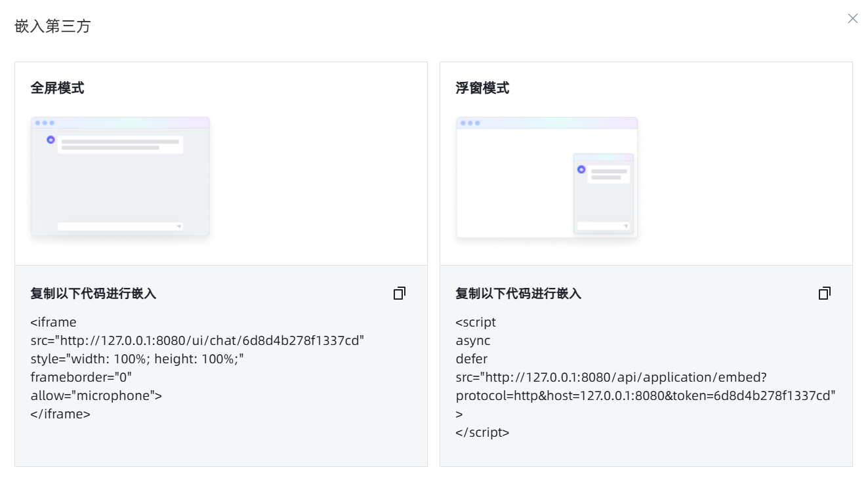The width and height of the screenshot is (868, 482).
Task: Click 复制以下代码进行嵌入 label under floating mode
Action: [x=518, y=293]
